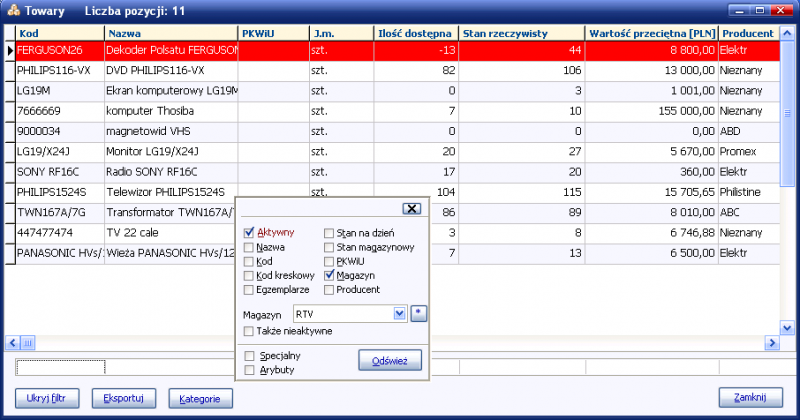Click the horizontal scrollbar thumb

click(x=28, y=343)
